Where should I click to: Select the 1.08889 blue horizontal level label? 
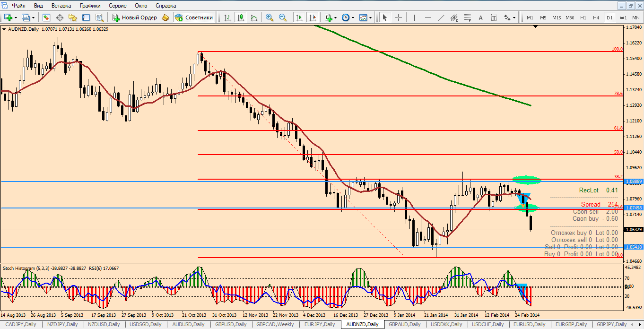(633, 181)
